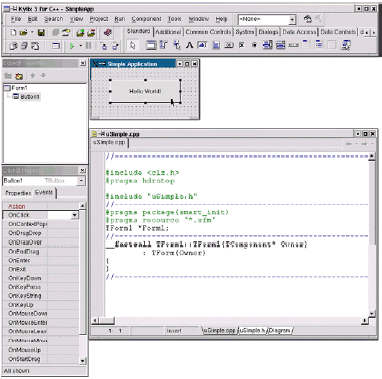Click the Open file folder icon

pos(23,33)
